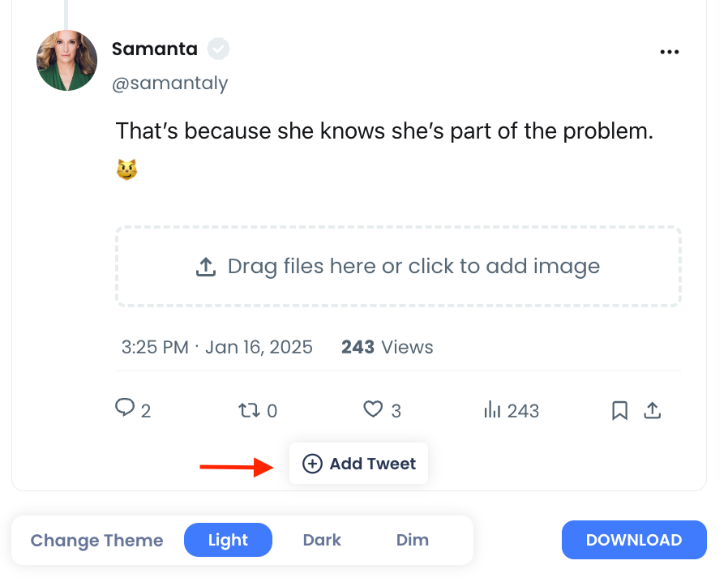Screen dimensions: 728x582
Task: Click the upload arrow icon inside the drag area
Action: click(x=208, y=265)
